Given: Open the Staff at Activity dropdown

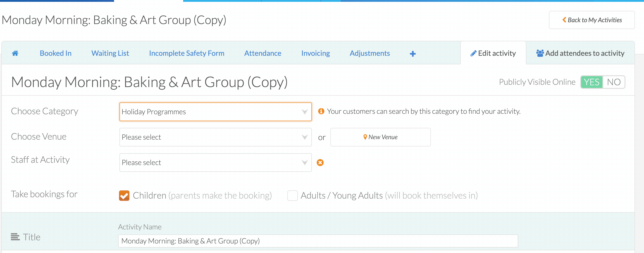Looking at the screenshot, I should point(215,163).
